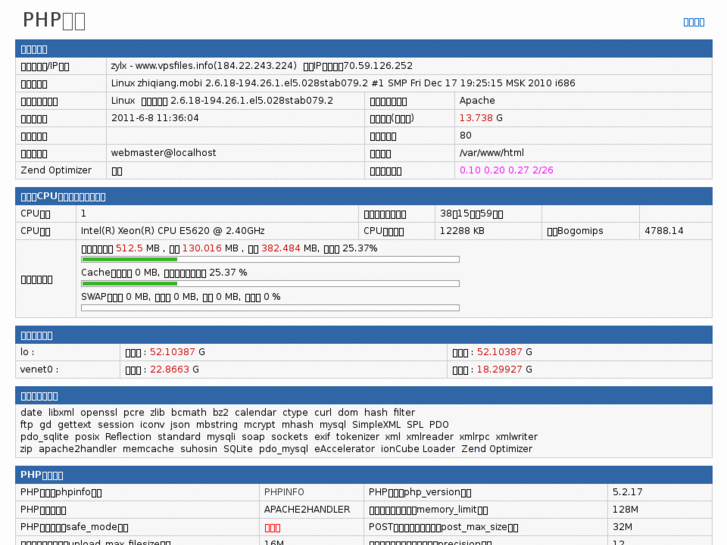The height and width of the screenshot is (545, 727).
Task: Select the Cache memory progress bar
Action: click(x=270, y=283)
